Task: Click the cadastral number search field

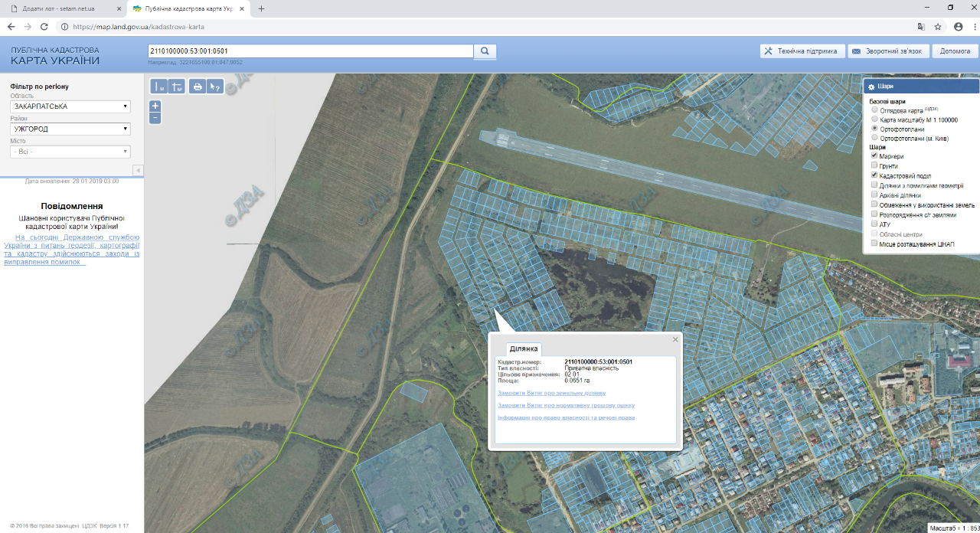Action: 310,51
